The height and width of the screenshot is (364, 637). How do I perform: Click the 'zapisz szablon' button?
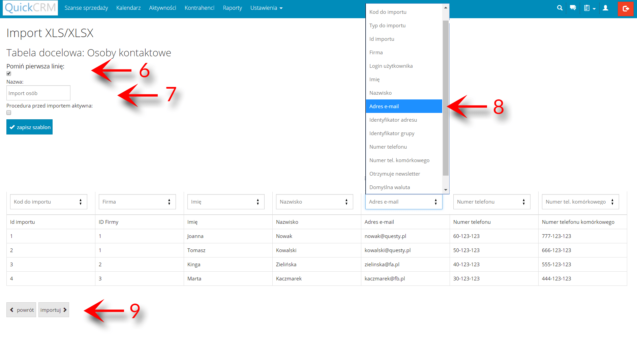(29, 127)
